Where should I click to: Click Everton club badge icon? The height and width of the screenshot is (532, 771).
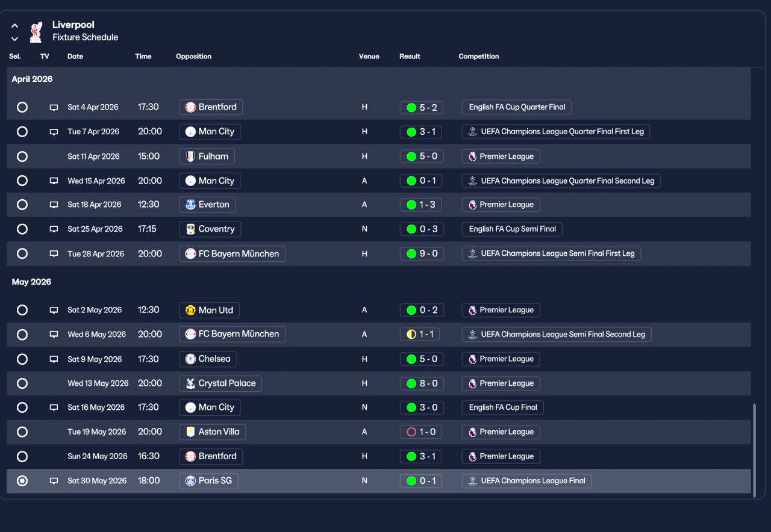(190, 205)
